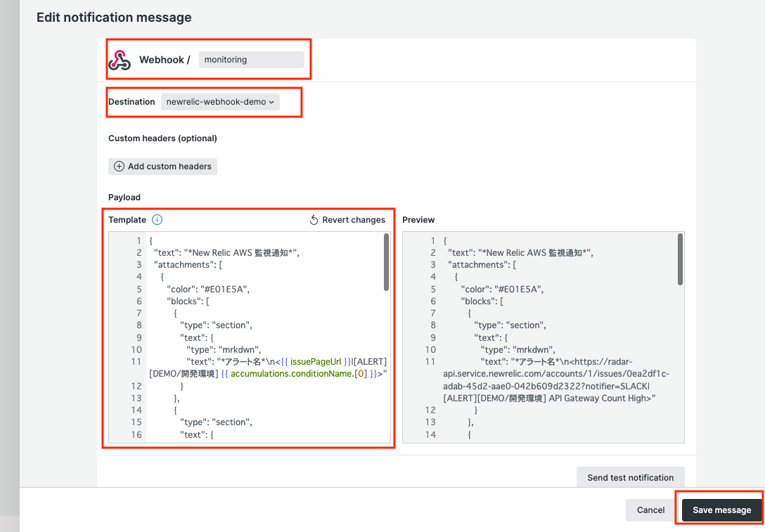Click the chevron beside newrelic-webhook-demo
This screenshot has width=765, height=532.
[271, 102]
